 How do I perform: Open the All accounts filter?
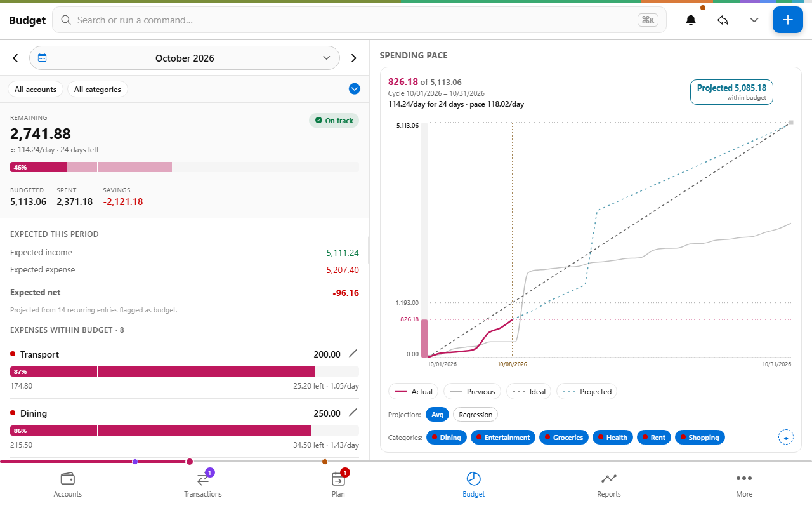point(36,90)
